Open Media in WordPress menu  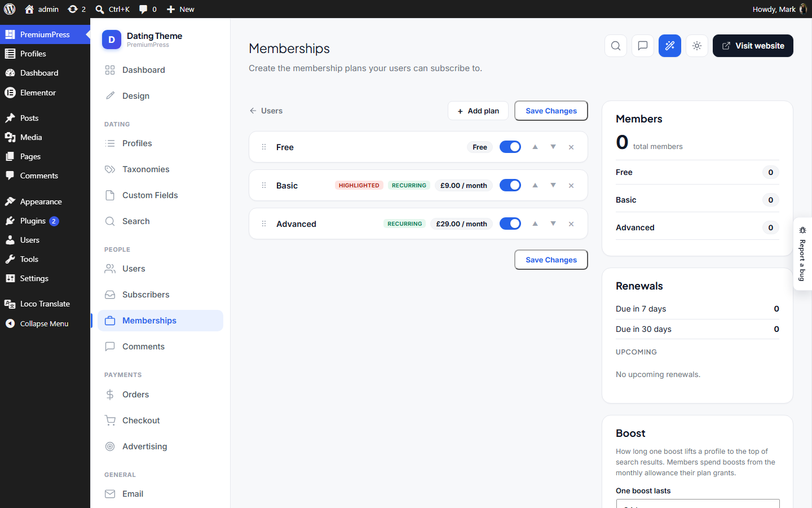[45, 137]
